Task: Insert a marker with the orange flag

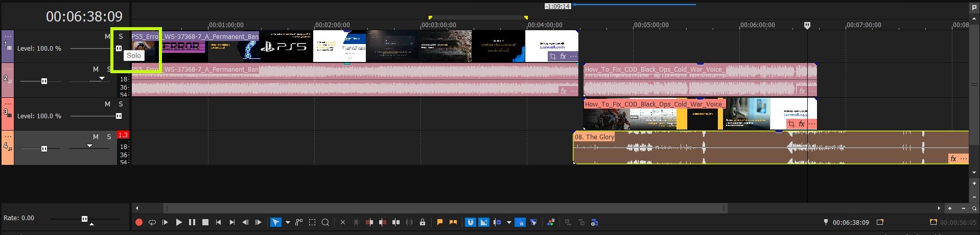Action: 439,222
